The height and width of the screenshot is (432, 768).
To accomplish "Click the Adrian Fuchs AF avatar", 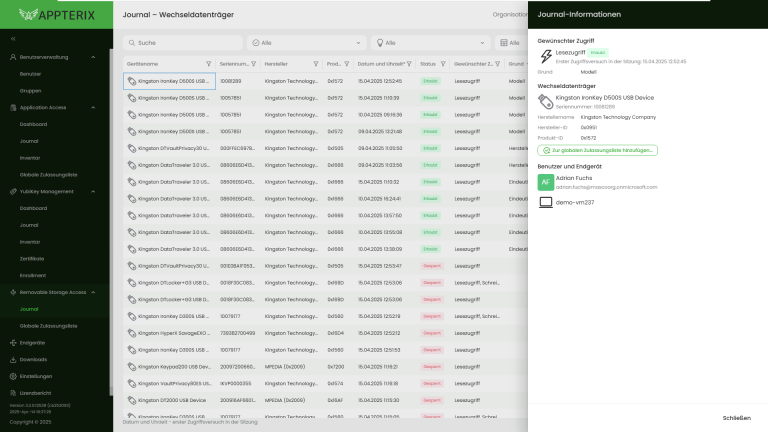I will pos(545,182).
